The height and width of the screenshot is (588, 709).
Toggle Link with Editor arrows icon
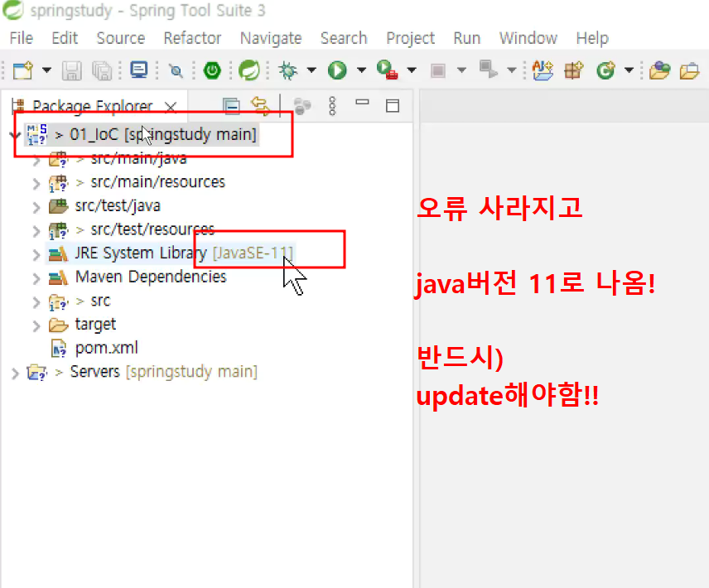pyautogui.click(x=261, y=106)
